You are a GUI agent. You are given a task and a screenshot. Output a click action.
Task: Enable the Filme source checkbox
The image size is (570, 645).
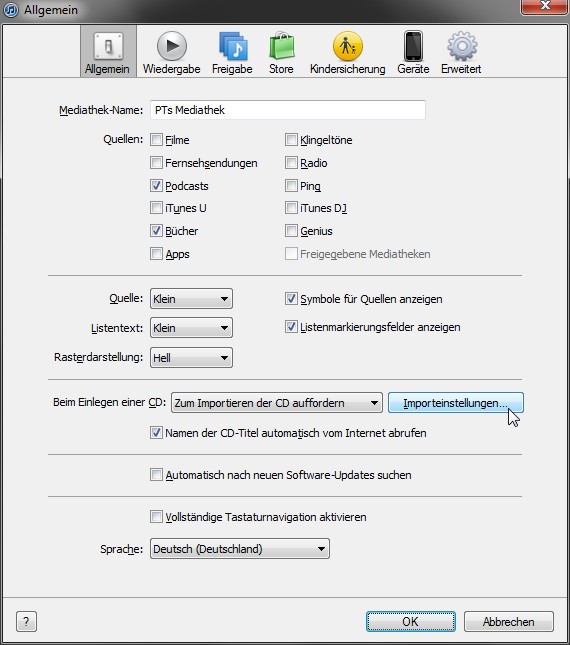156,140
